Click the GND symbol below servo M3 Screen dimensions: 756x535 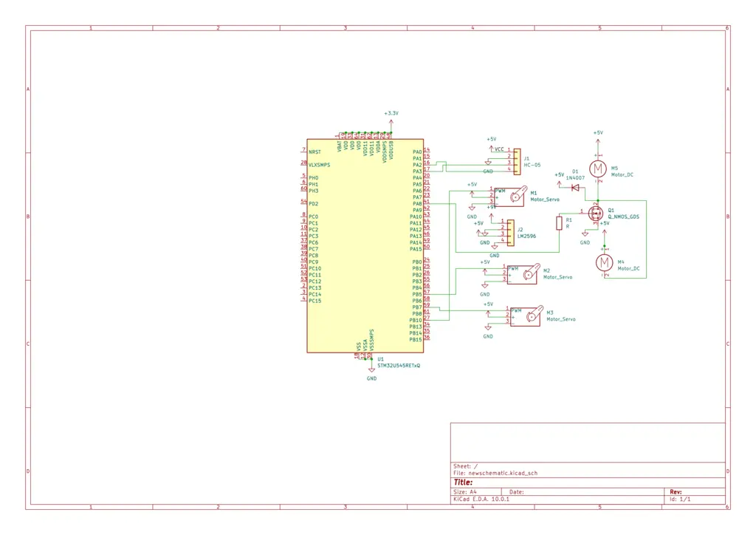pyautogui.click(x=488, y=327)
